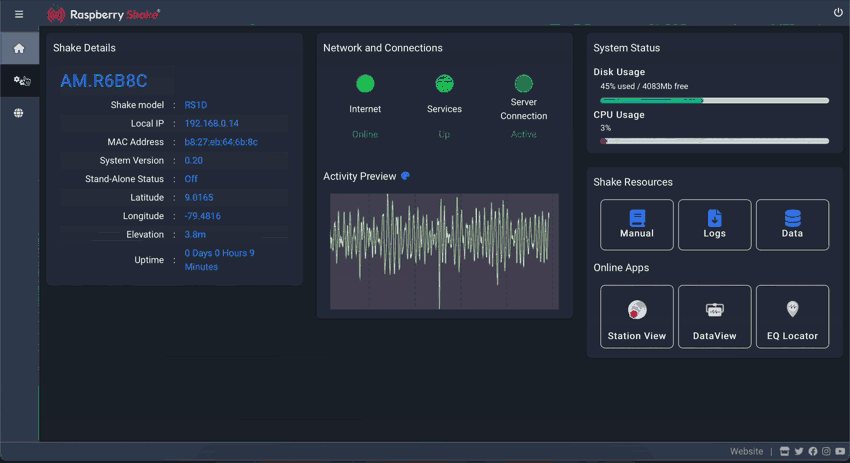Click the Stand-Alone Status value Off
The height and width of the screenshot is (463, 850).
pyautogui.click(x=191, y=179)
